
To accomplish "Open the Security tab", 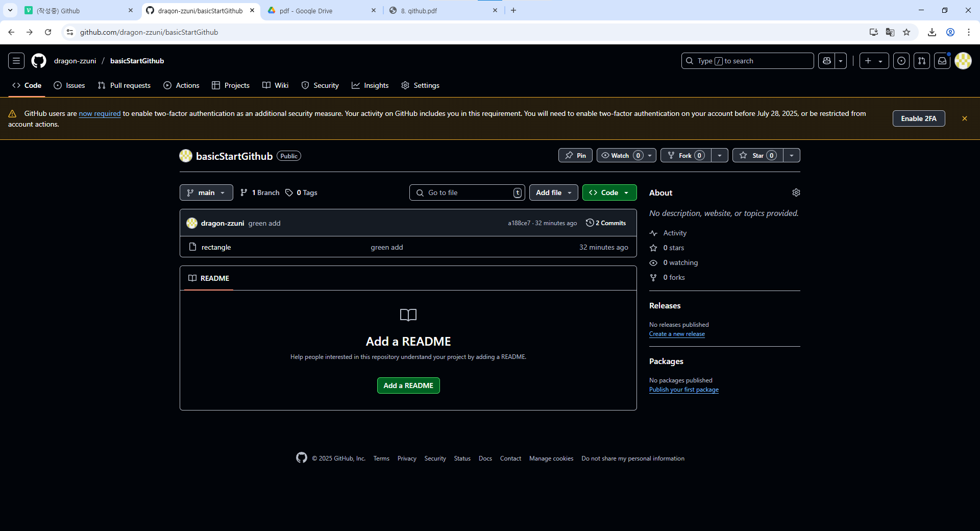I will pos(320,85).
